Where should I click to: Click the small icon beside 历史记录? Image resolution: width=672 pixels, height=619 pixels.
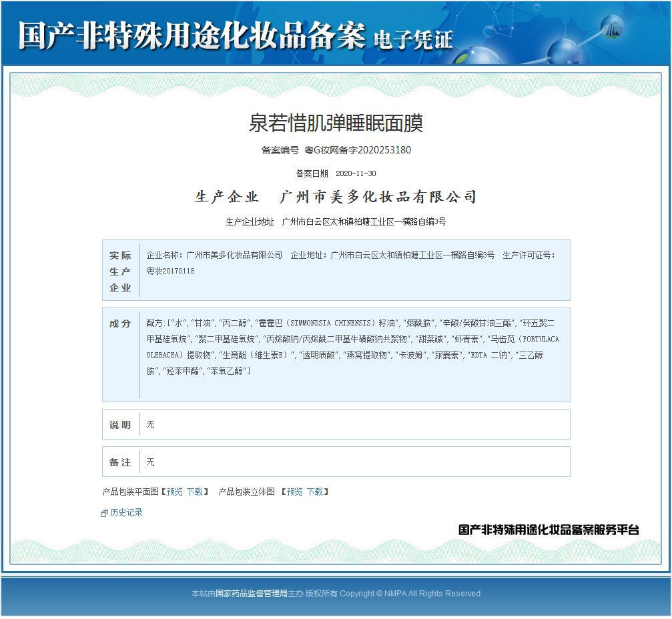click(104, 513)
